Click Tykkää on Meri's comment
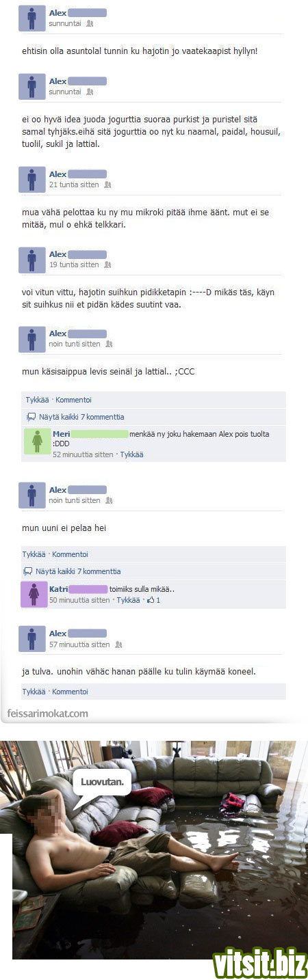 pyautogui.click(x=131, y=454)
